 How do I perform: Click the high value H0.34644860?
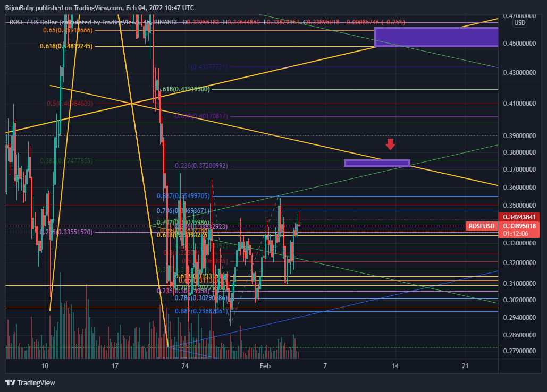(x=241, y=22)
